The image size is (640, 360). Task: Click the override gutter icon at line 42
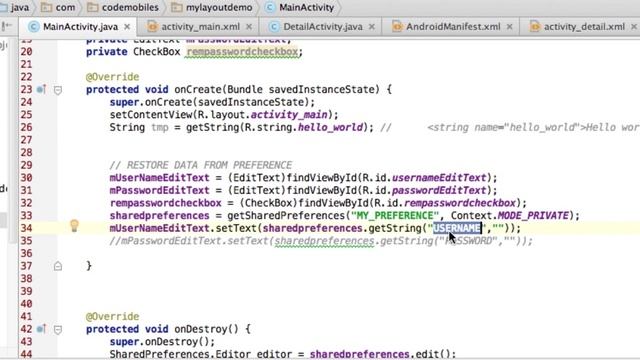click(41, 329)
